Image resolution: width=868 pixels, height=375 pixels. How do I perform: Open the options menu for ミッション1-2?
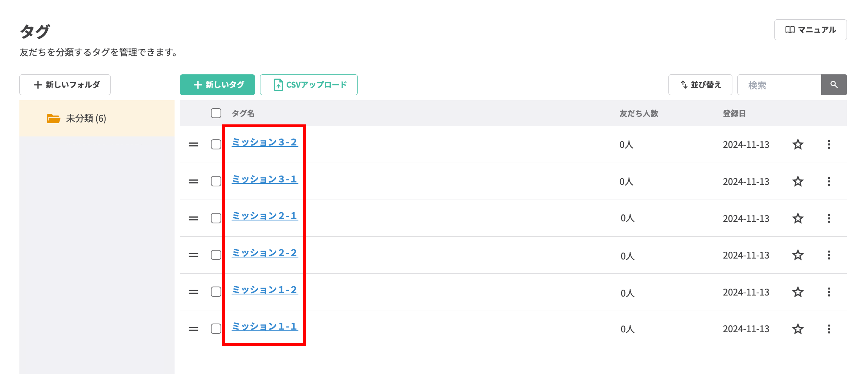829,292
